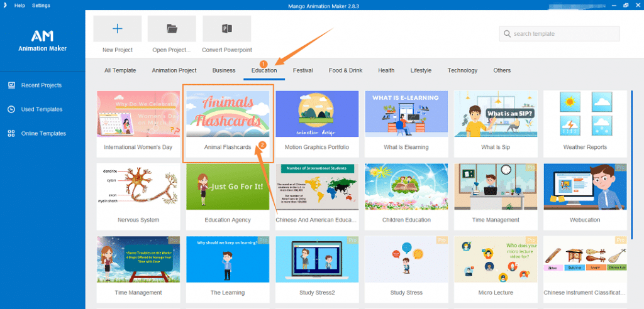Click the search magnifier icon

click(507, 34)
